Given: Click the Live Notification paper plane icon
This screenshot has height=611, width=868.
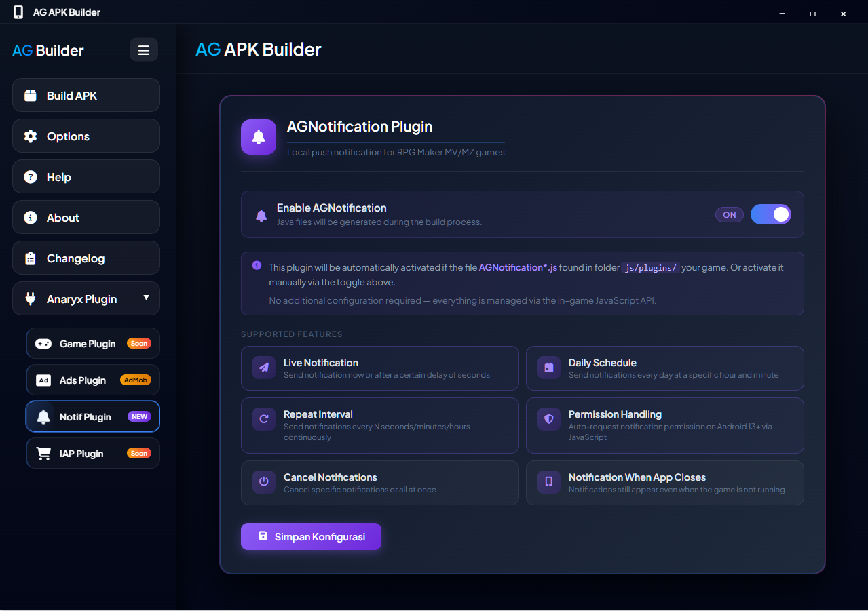Looking at the screenshot, I should pyautogui.click(x=264, y=368).
